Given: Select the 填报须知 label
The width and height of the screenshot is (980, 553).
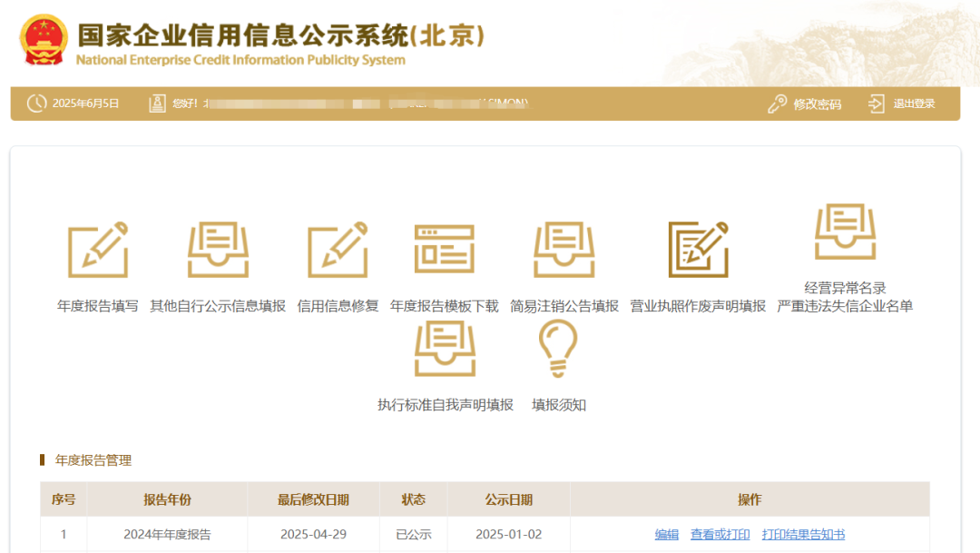Looking at the screenshot, I should click(558, 405).
